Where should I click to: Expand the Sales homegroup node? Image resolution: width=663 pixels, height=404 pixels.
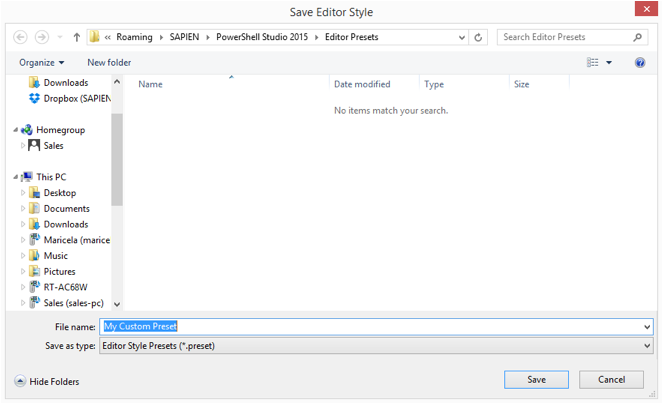pyautogui.click(x=23, y=146)
